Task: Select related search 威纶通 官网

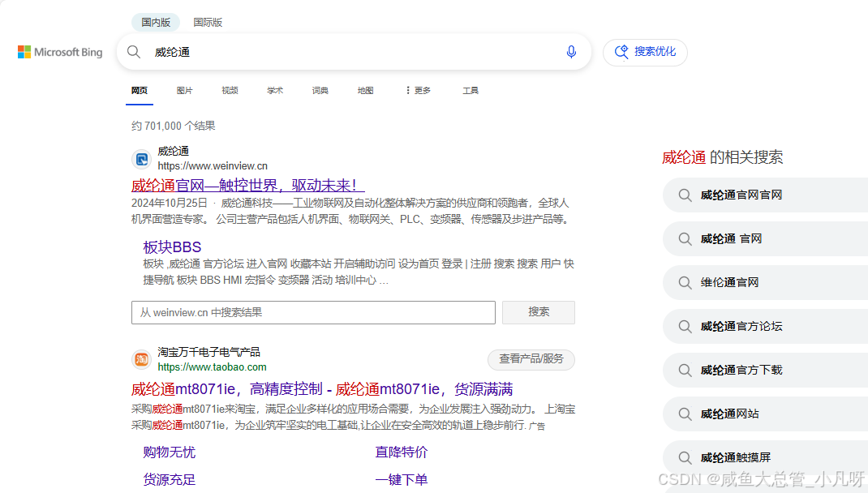Action: [x=766, y=238]
